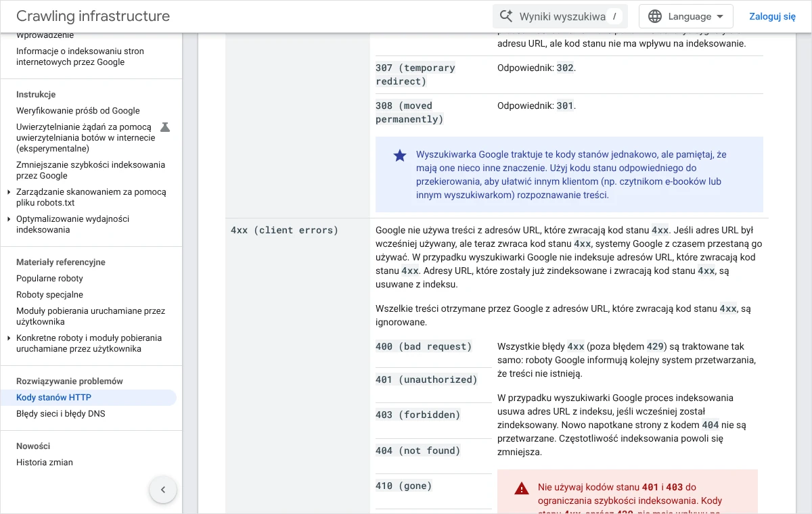The height and width of the screenshot is (514, 812).
Task: Open Popularne roboty page
Action: (49, 279)
